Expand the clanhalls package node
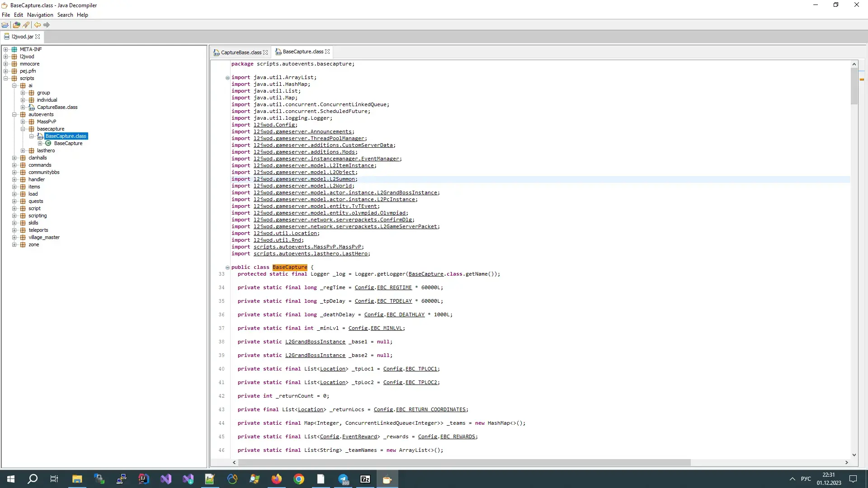Viewport: 868px width, 488px height. click(x=14, y=158)
